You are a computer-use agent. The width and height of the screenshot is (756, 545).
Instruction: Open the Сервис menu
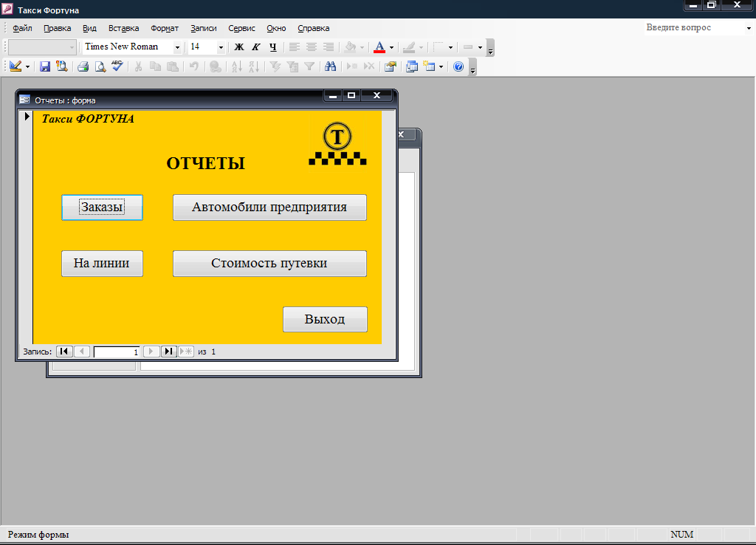coord(241,28)
